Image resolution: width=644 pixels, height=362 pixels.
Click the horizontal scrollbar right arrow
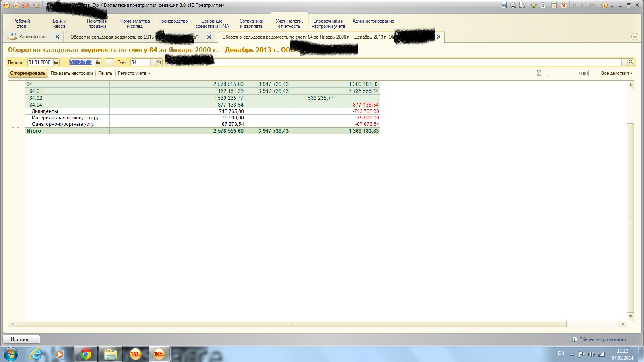click(623, 324)
